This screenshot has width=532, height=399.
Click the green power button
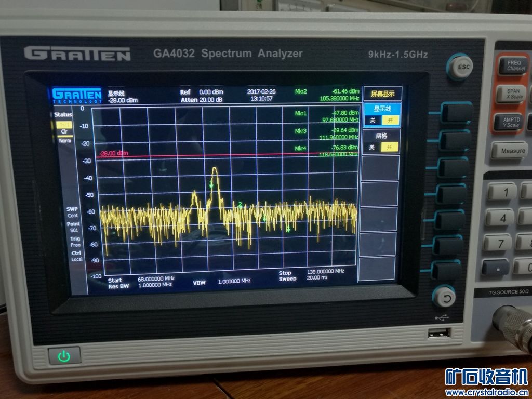click(64, 355)
